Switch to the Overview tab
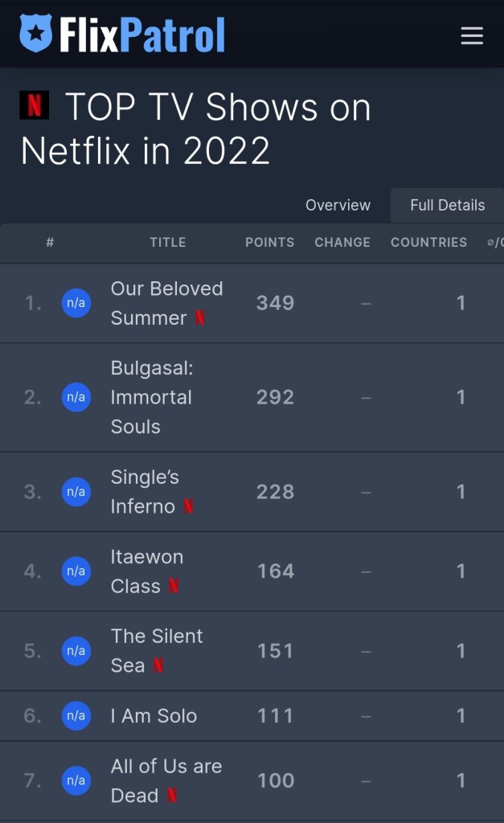The image size is (504, 823). click(338, 205)
